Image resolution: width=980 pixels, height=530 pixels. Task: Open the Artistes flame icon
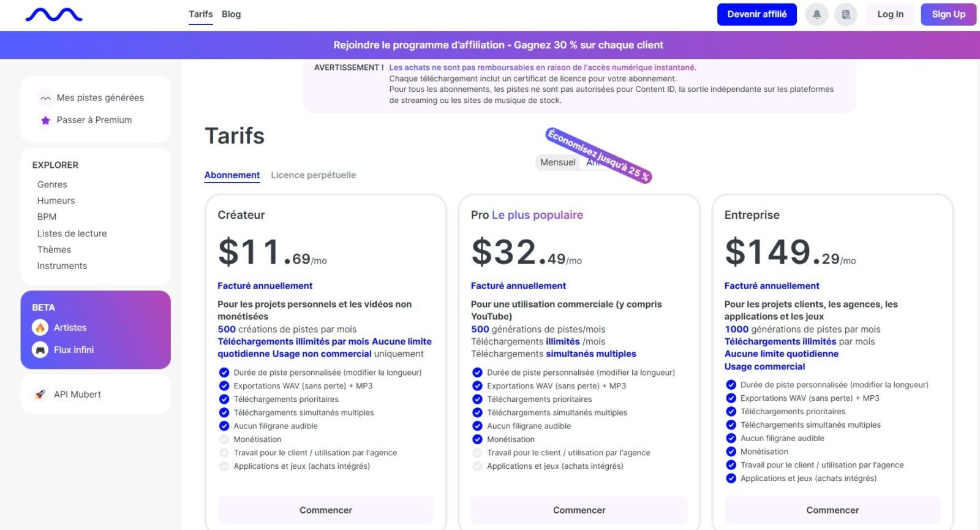coord(40,328)
